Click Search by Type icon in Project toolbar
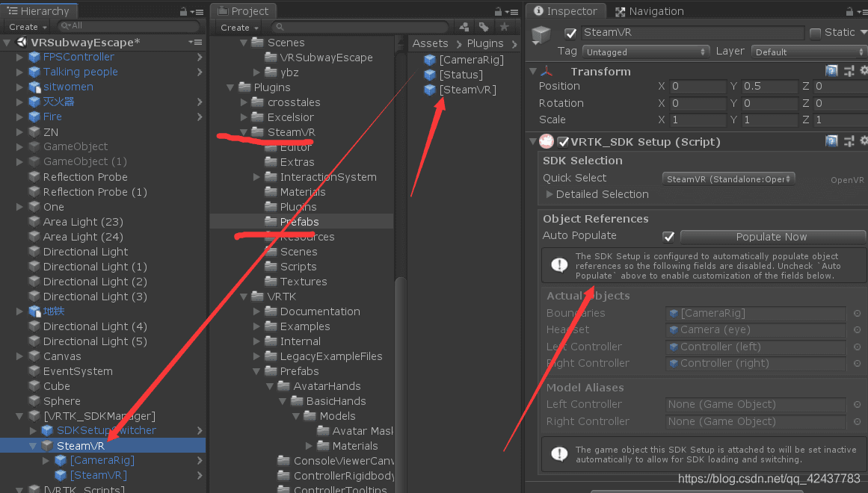 pyautogui.click(x=464, y=27)
